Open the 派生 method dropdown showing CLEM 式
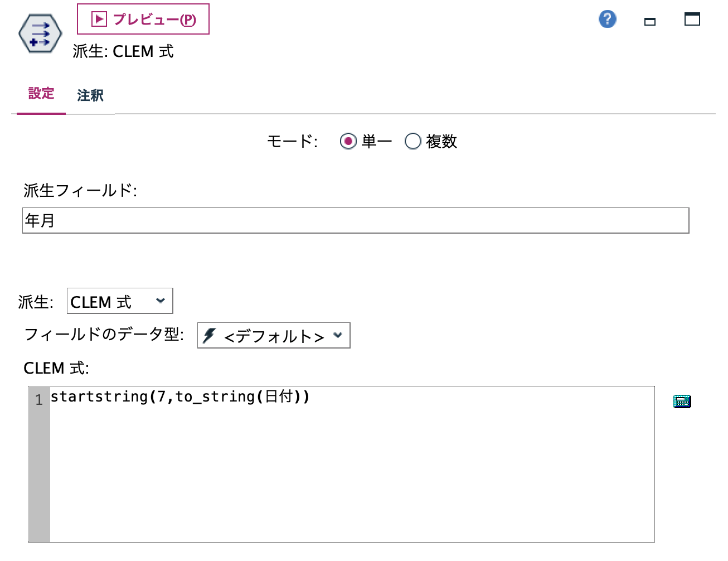Viewport: 728px width, 561px height. pos(119,301)
